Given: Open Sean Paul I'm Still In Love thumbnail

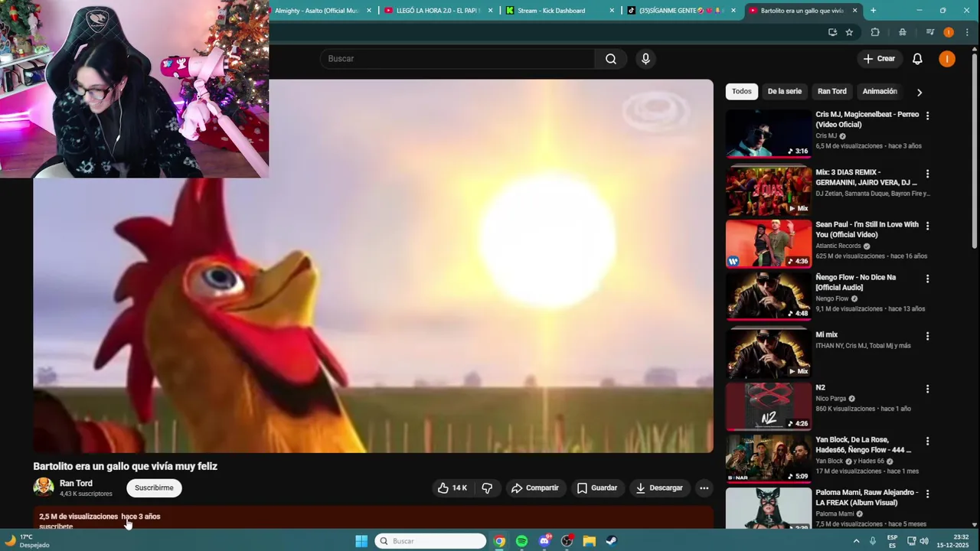Looking at the screenshot, I should pyautogui.click(x=769, y=243).
